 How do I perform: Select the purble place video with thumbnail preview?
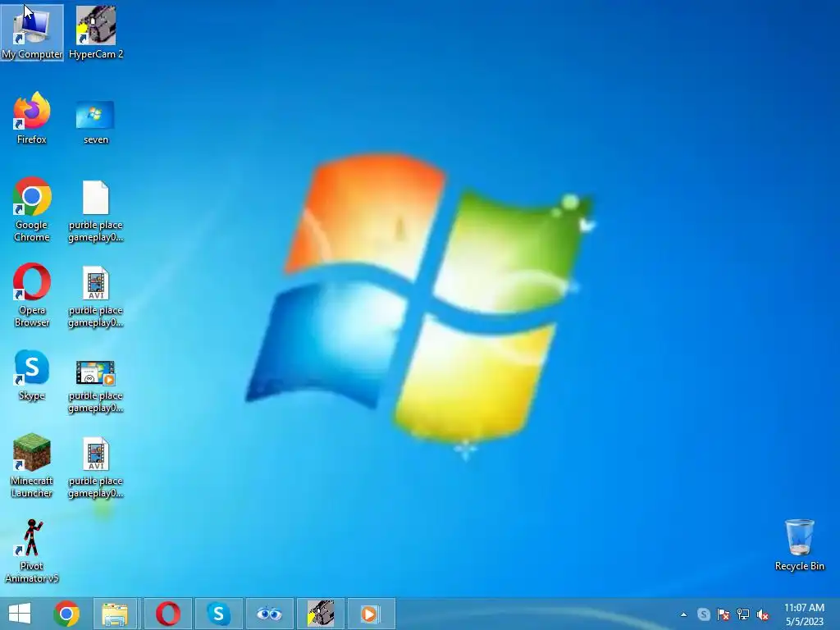click(96, 386)
